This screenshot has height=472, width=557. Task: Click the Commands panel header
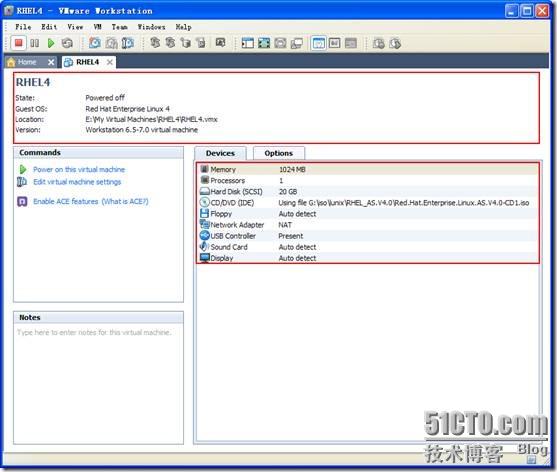[x=98, y=153]
